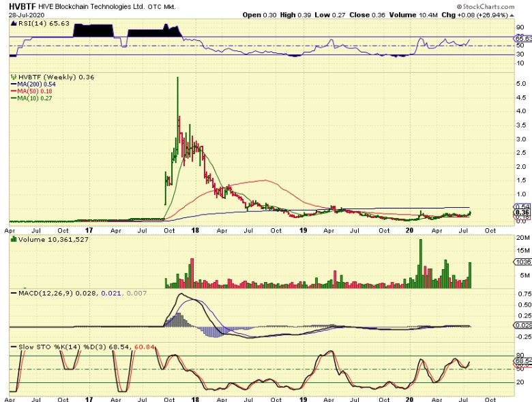The width and height of the screenshot is (532, 402).
Task: Click the OTC Mkt. exchange label
Action: pos(162,7)
